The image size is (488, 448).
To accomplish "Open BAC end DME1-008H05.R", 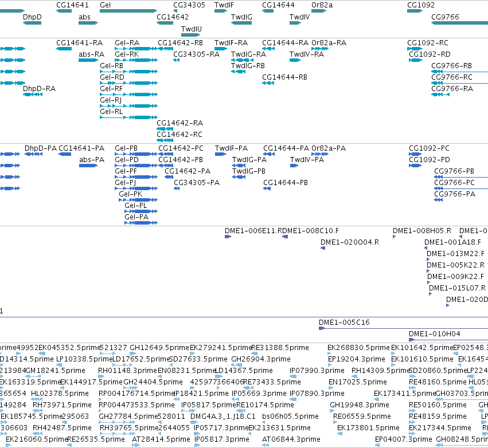I will (421, 231).
